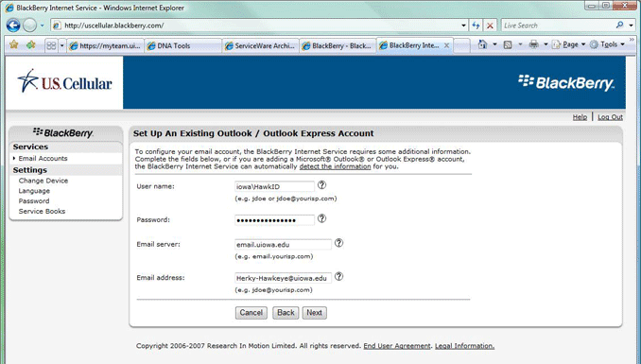The height and width of the screenshot is (364, 641).
Task: Open Email Accounts in the sidebar
Action: [x=43, y=158]
